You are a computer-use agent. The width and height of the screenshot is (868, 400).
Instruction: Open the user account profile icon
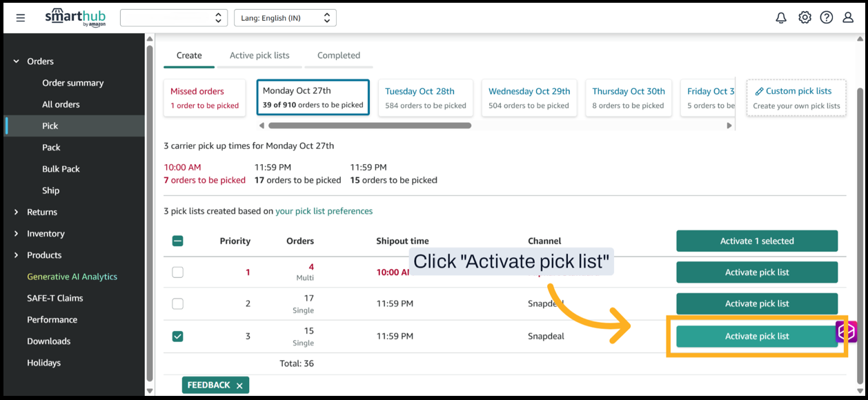click(848, 18)
